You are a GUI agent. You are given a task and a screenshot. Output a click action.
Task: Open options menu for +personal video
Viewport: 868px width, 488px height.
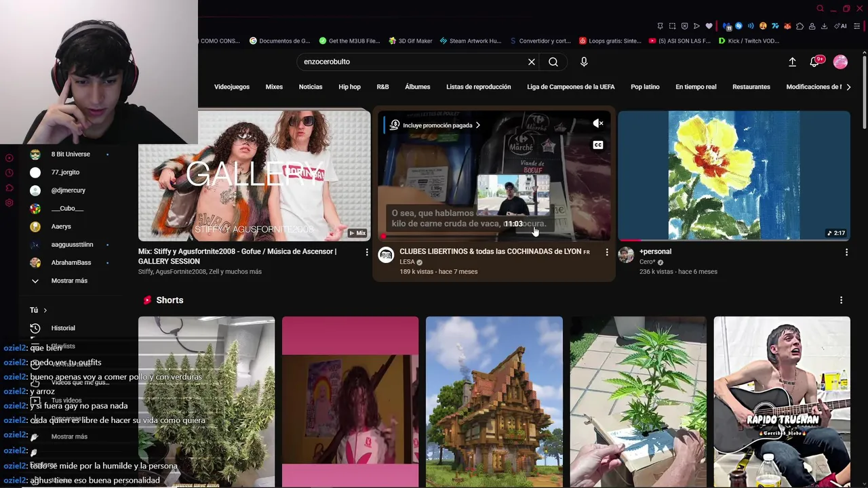(x=846, y=252)
